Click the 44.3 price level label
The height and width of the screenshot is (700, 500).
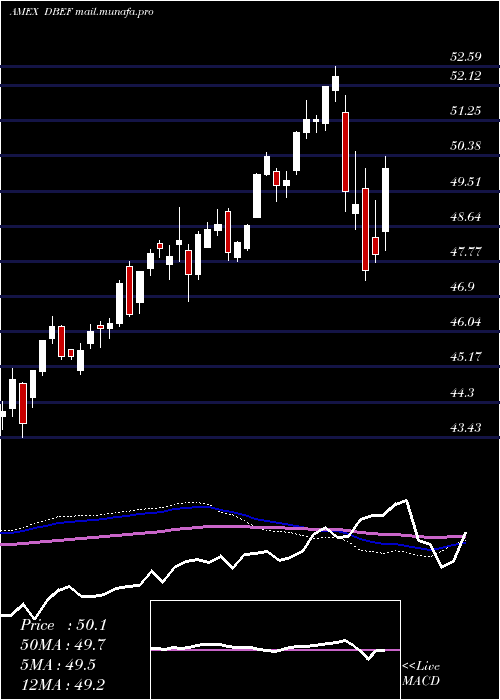pos(462,393)
